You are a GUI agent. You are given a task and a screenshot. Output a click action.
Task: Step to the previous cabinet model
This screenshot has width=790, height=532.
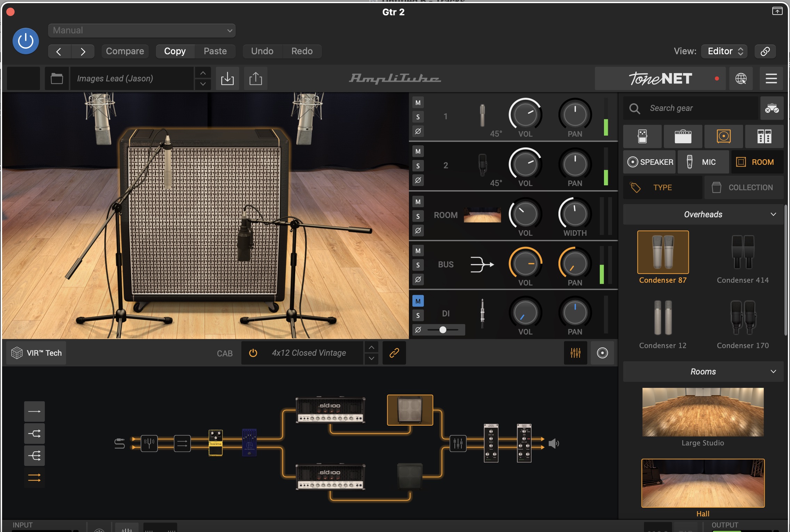pos(371,347)
